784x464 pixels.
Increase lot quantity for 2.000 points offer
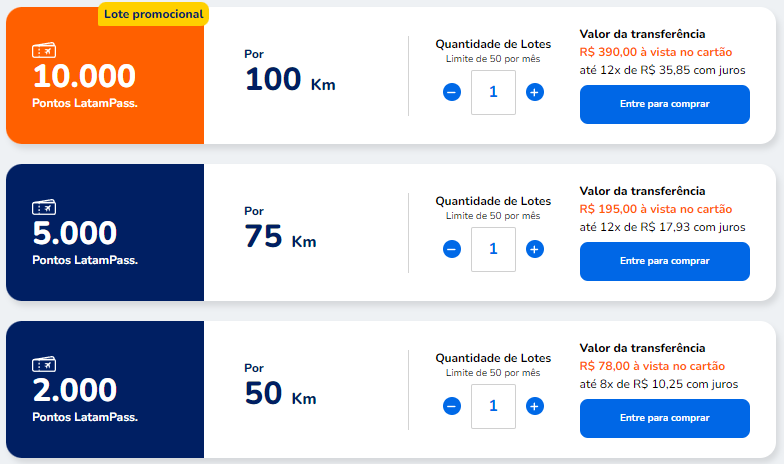[534, 406]
